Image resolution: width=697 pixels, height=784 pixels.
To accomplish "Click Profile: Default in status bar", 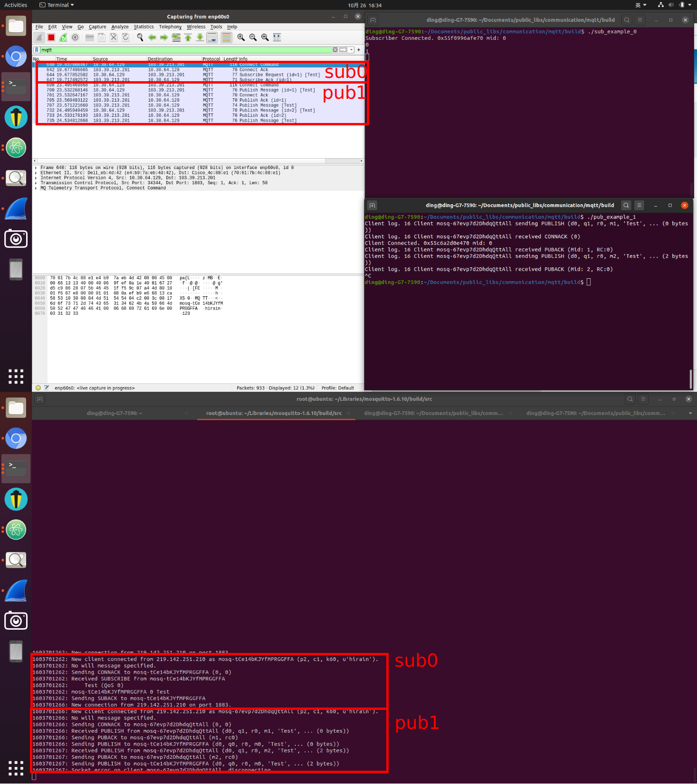I will 338,388.
